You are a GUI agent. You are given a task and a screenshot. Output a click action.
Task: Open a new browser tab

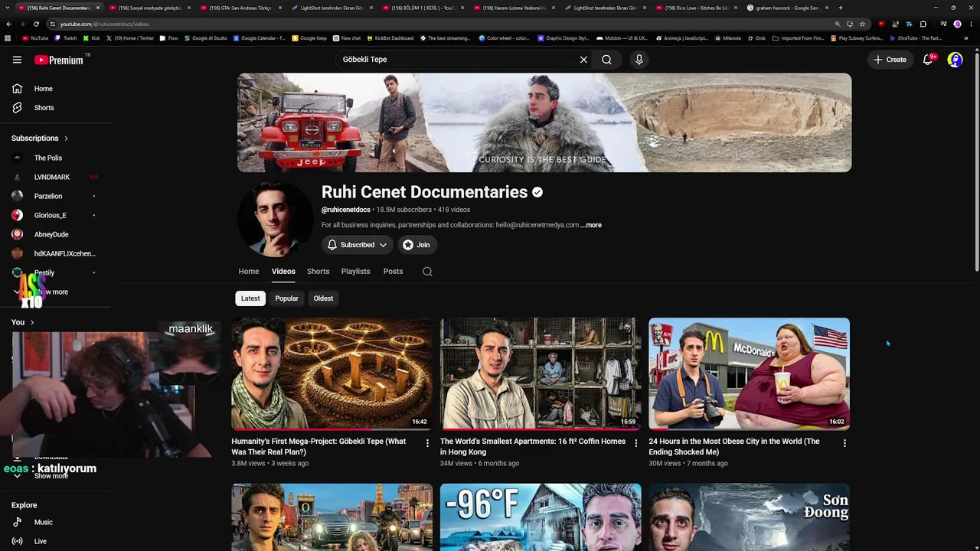tap(840, 8)
